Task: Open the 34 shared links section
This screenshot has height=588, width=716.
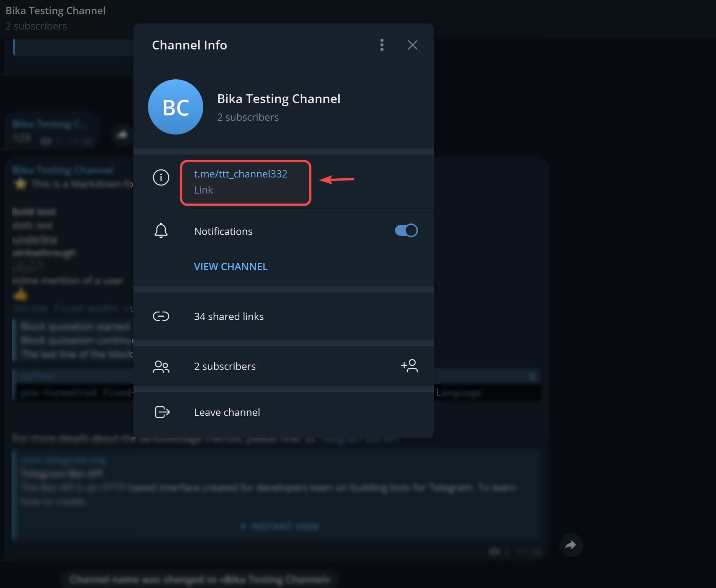Action: [x=229, y=316]
